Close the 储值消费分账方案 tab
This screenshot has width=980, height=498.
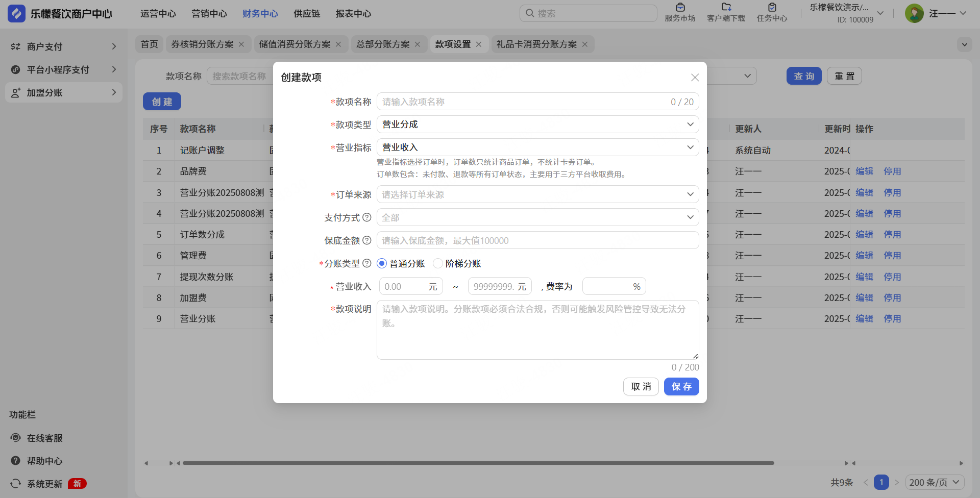tap(338, 44)
